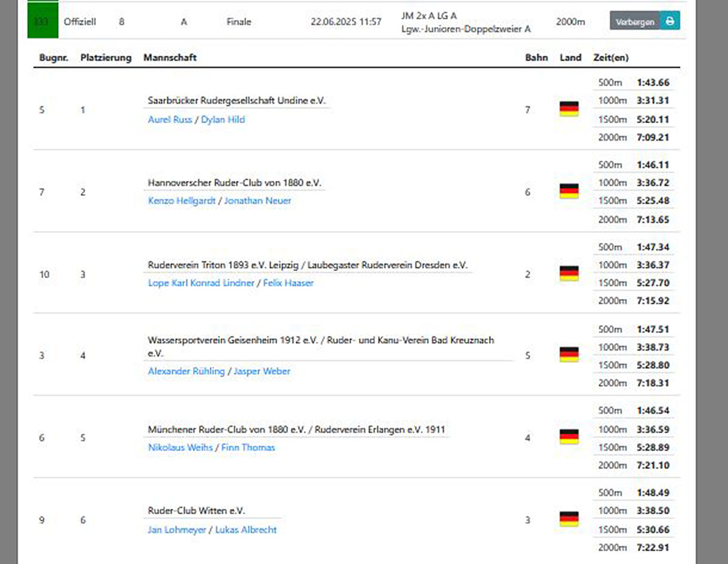The height and width of the screenshot is (564, 728).
Task: Click the split time 1:47.51
Action: 653,329
